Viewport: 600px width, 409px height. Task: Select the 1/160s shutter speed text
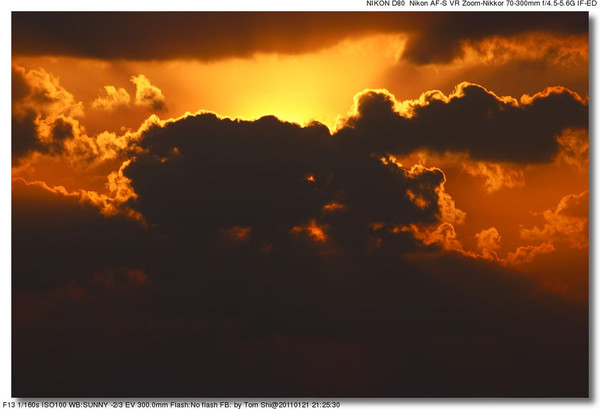32,404
